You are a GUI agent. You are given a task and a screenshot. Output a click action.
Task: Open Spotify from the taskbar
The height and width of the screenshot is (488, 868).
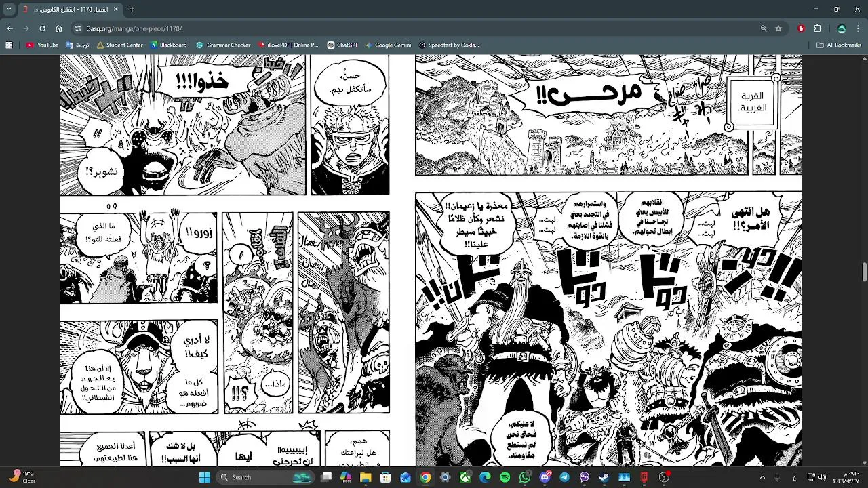pos(505,477)
